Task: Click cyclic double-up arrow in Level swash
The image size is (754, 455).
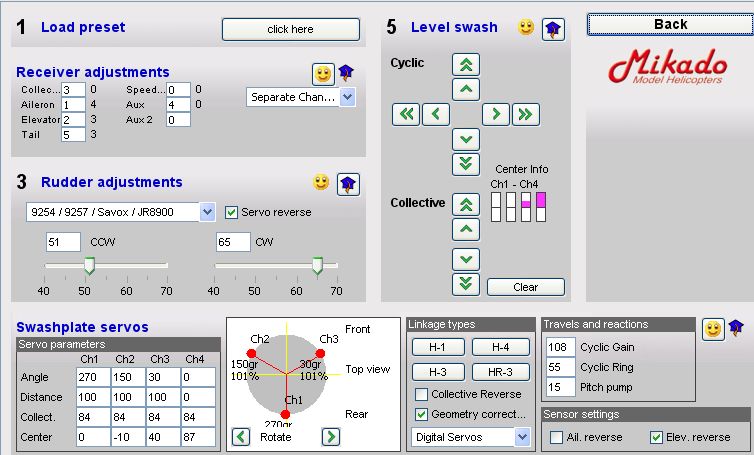Action: point(465,65)
